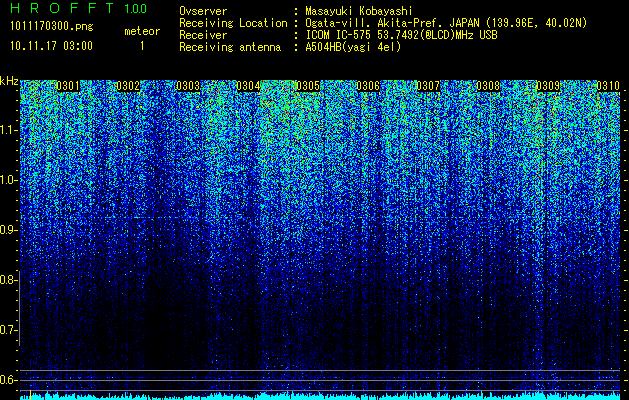
Task: Click the antenna text A504HB(yagi 4el)
Action: [x=353, y=47]
